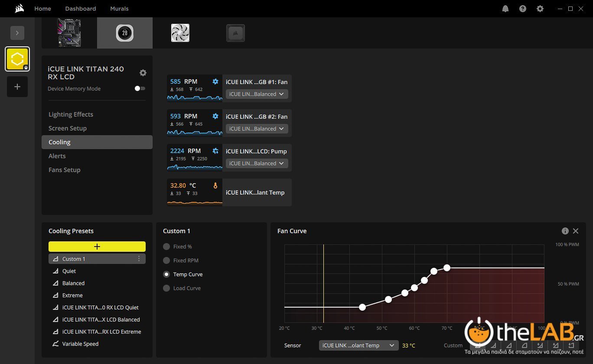Select the yellow hexagon profile icon in sidebar

[17, 59]
